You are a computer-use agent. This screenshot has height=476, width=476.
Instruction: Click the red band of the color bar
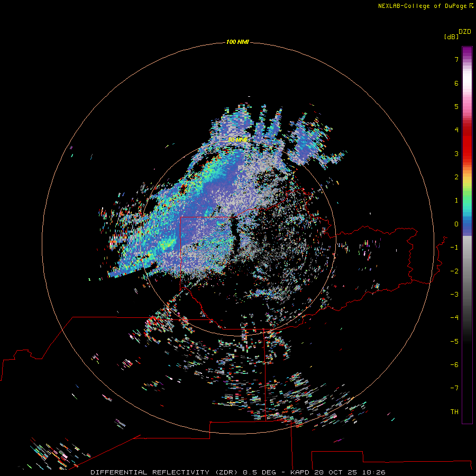[467, 141]
